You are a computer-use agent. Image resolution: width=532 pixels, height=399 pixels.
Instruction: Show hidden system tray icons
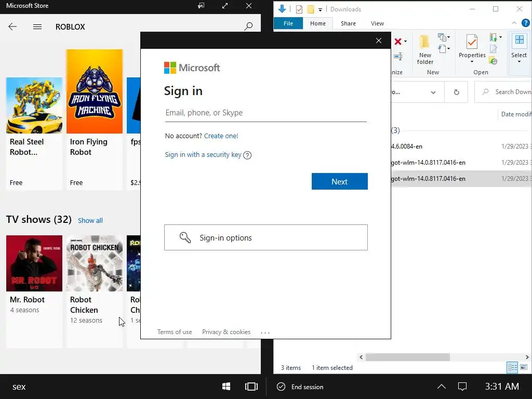point(442,387)
